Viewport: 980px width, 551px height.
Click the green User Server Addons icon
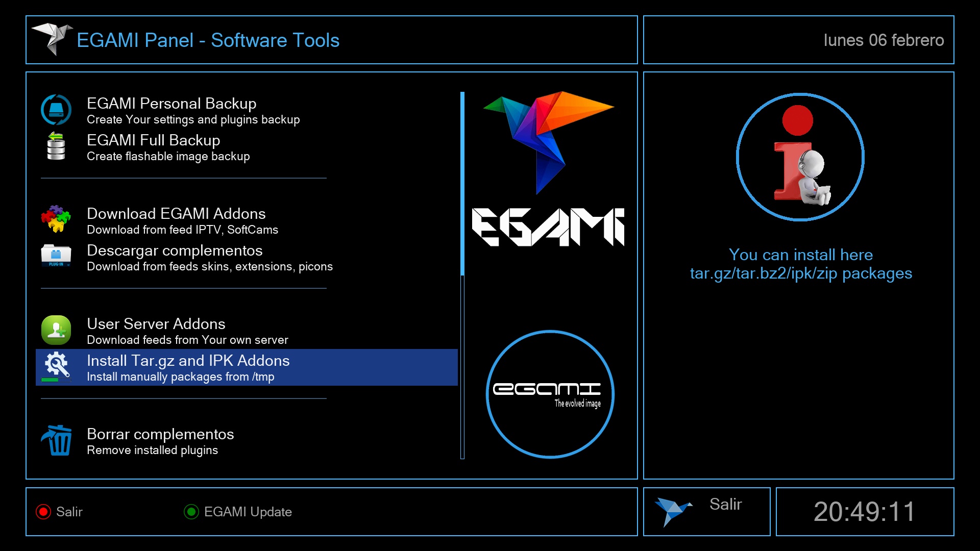56,330
